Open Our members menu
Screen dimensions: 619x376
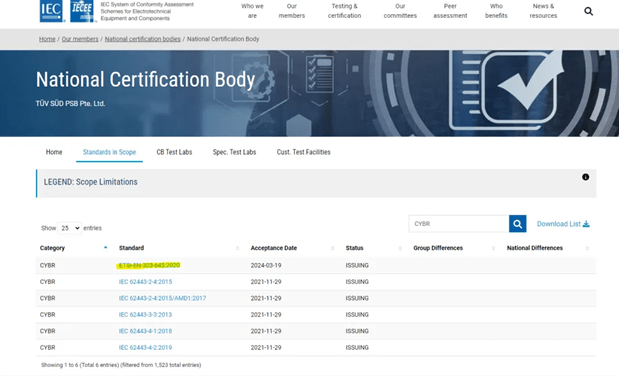pos(291,11)
